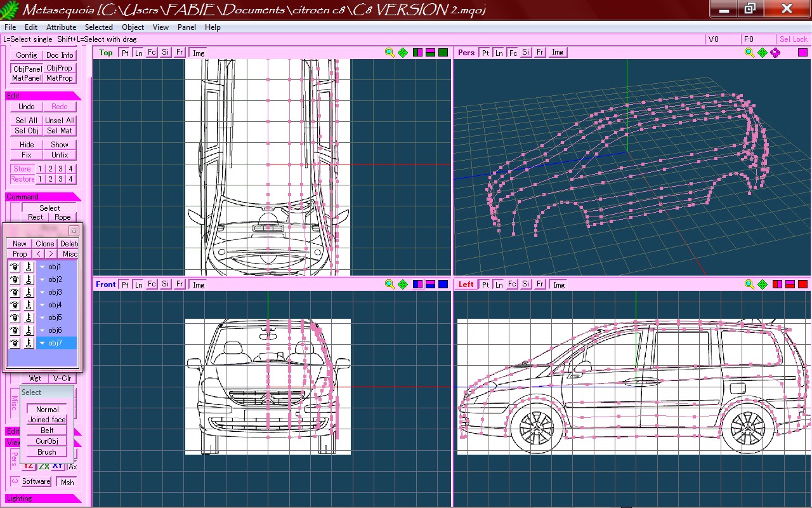Screen dimensions: 812x508
Task: Hide obj1 using its eye icon
Action: 14,267
